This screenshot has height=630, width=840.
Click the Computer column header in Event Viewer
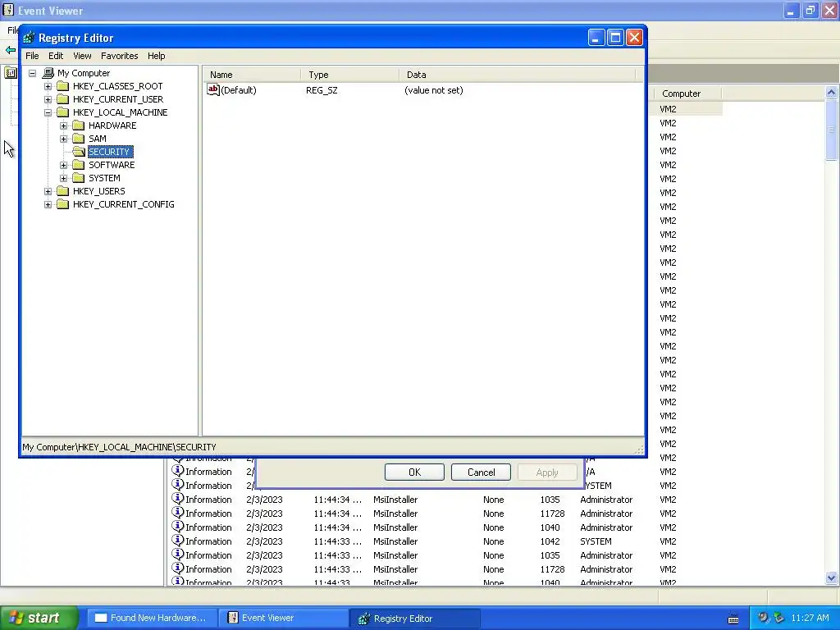point(687,94)
